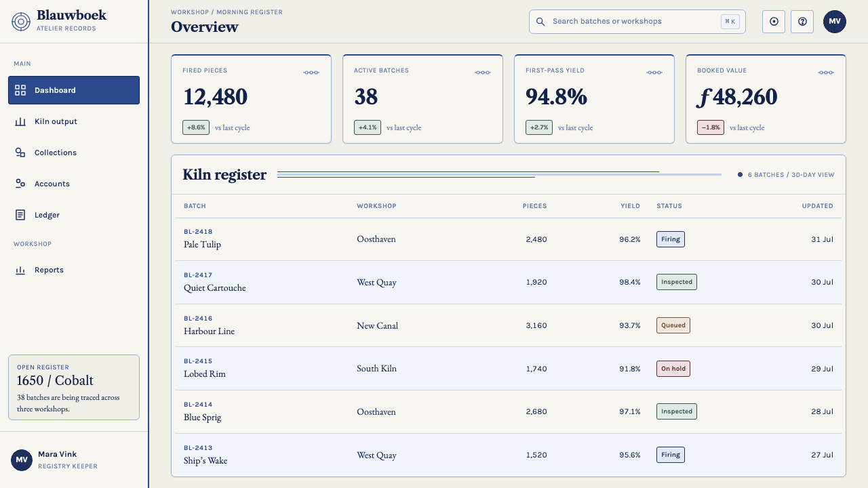Click the Blauwboek logo emblem
This screenshot has height=488, width=868.
coord(21,21)
